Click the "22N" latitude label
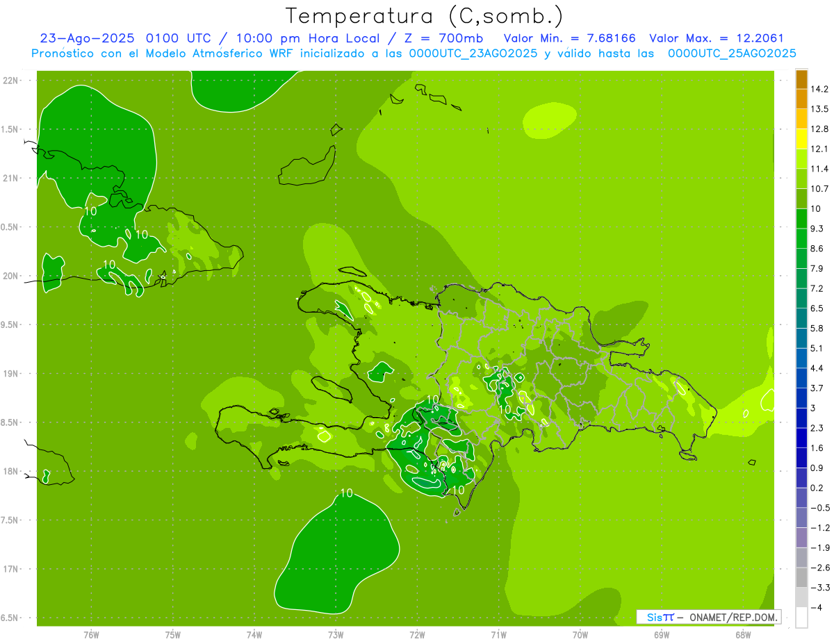 pyautogui.click(x=10, y=81)
